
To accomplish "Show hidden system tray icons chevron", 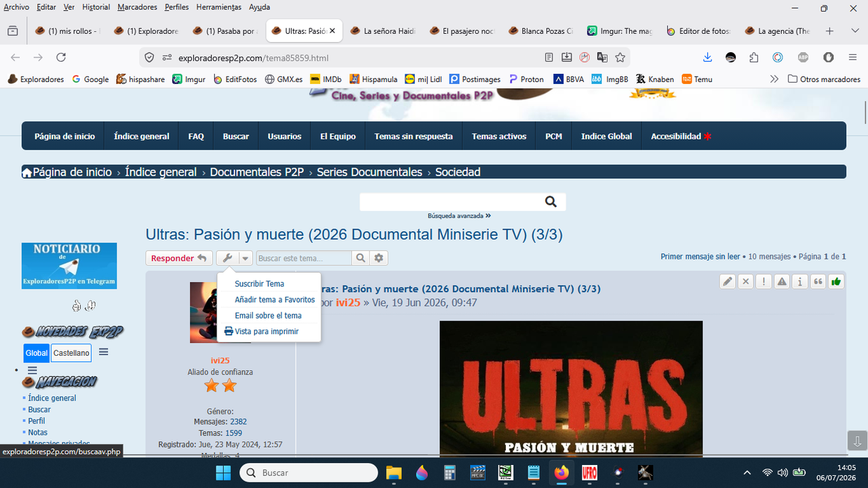I will (x=747, y=472).
